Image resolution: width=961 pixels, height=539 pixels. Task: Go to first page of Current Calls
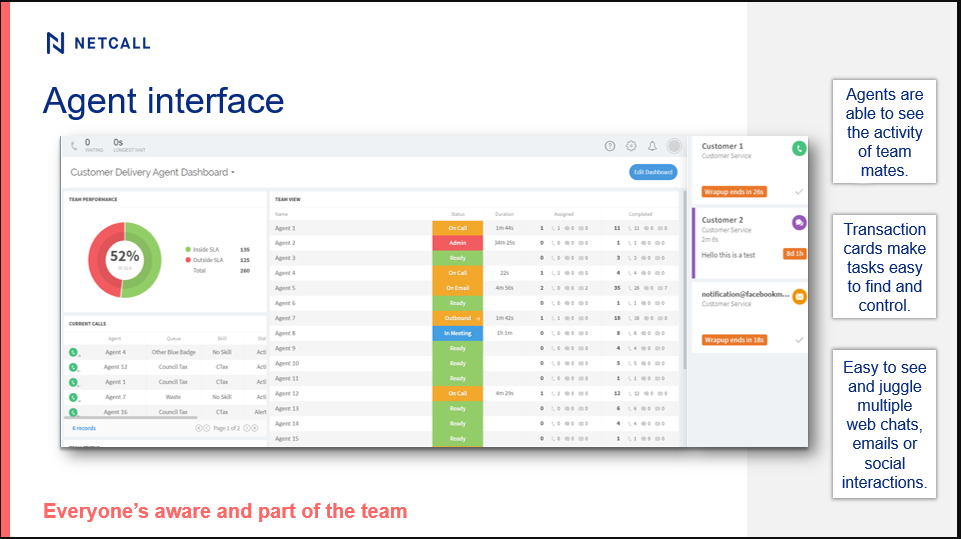pos(199,428)
